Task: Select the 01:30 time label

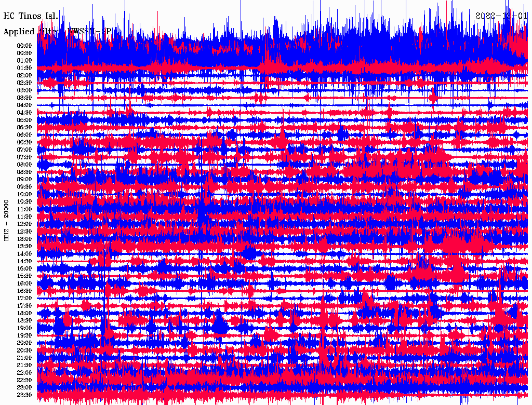Action: pos(24,68)
